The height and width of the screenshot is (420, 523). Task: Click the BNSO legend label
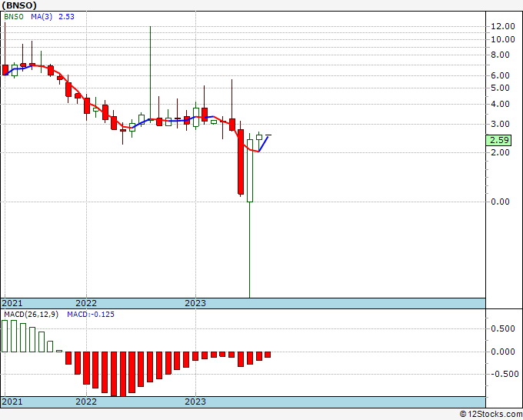pos(14,17)
